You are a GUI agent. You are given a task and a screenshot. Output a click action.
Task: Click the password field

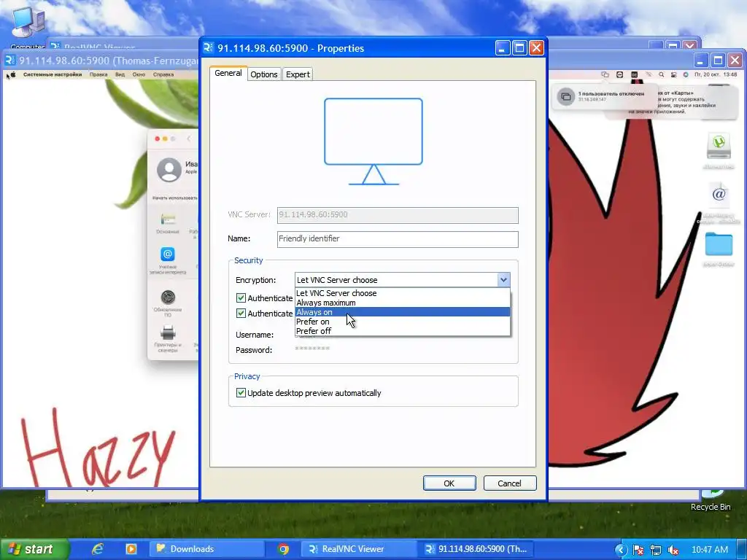point(312,349)
